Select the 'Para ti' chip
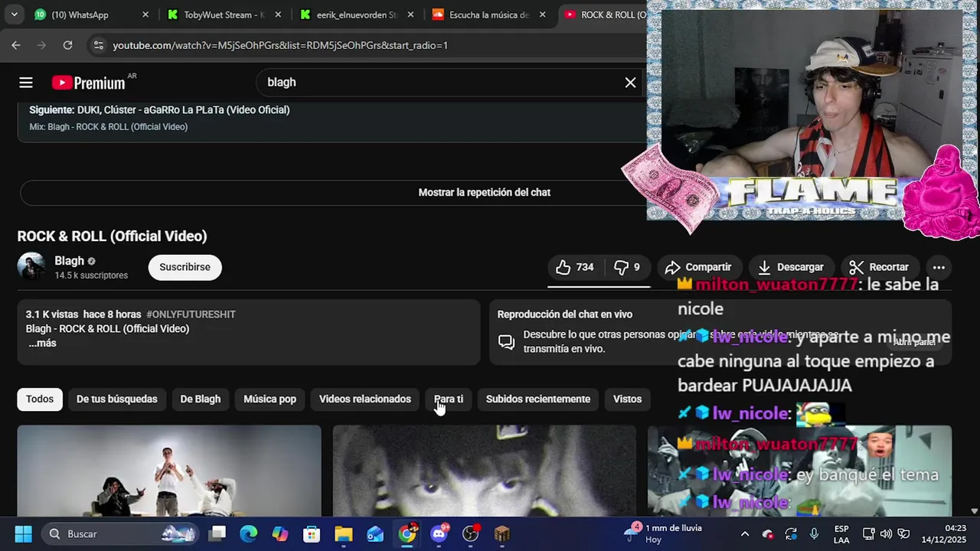This screenshot has height=551, width=980. [449, 399]
